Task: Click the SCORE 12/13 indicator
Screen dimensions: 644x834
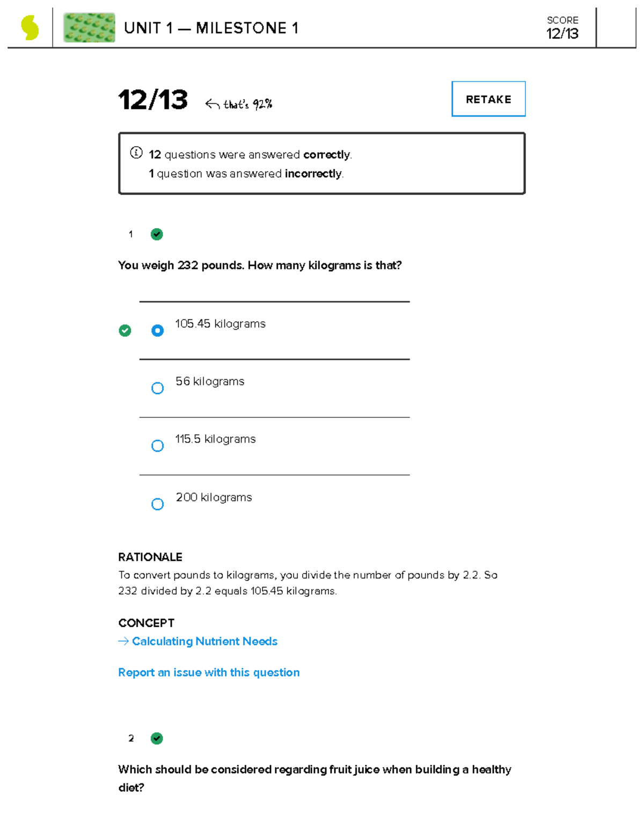Action: (562, 27)
